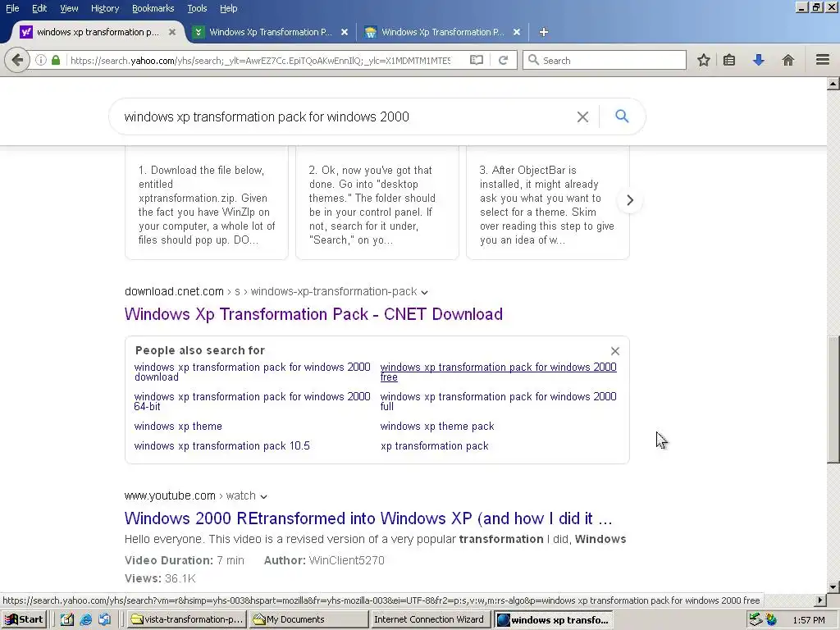Show bookmarks list icon
The width and height of the screenshot is (840, 630).
point(729,60)
